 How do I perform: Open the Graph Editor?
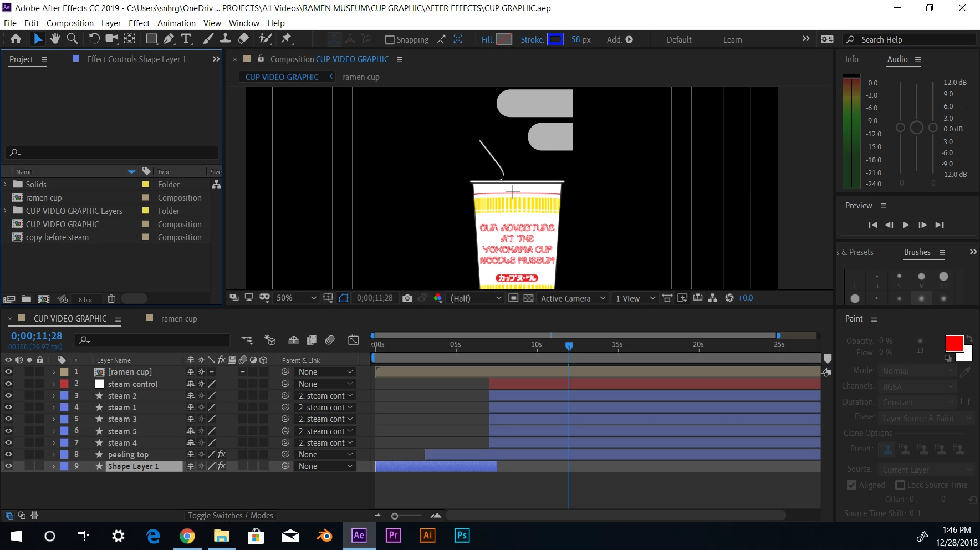[353, 340]
